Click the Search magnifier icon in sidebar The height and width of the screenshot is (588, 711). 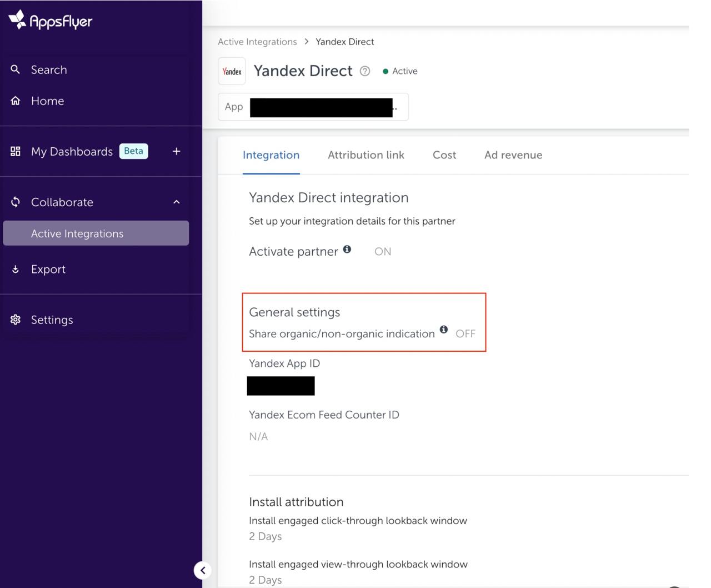(16, 69)
